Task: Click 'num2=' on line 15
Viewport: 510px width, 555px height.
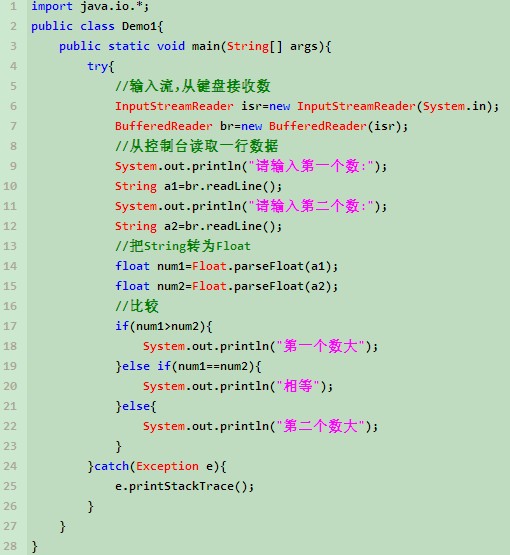Action: coord(174,286)
